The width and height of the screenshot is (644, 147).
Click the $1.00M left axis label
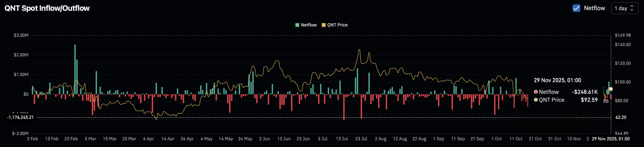pyautogui.click(x=21, y=75)
